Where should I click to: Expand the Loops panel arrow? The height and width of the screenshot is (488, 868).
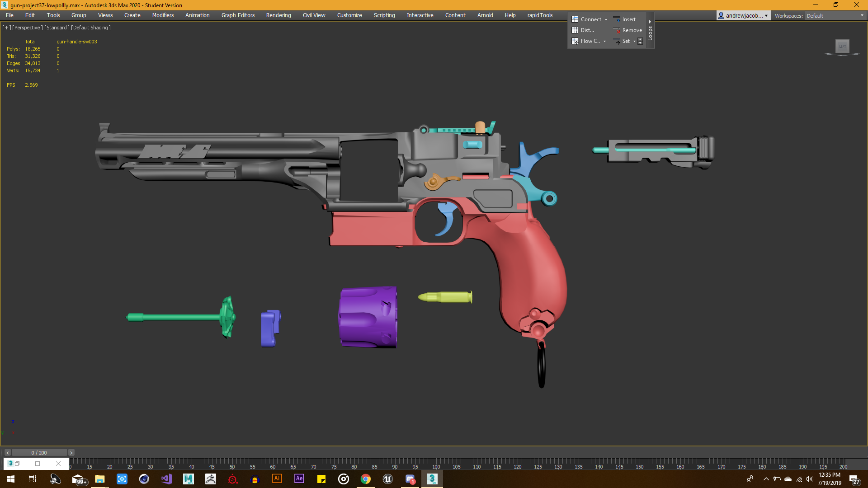click(x=650, y=22)
